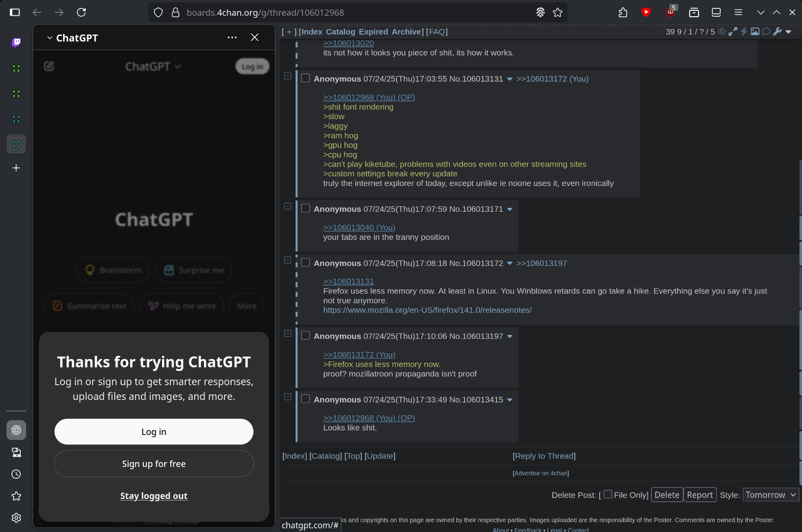Screen dimensions: 802x532
Task: Click the address bar URL field
Action: [357, 12]
